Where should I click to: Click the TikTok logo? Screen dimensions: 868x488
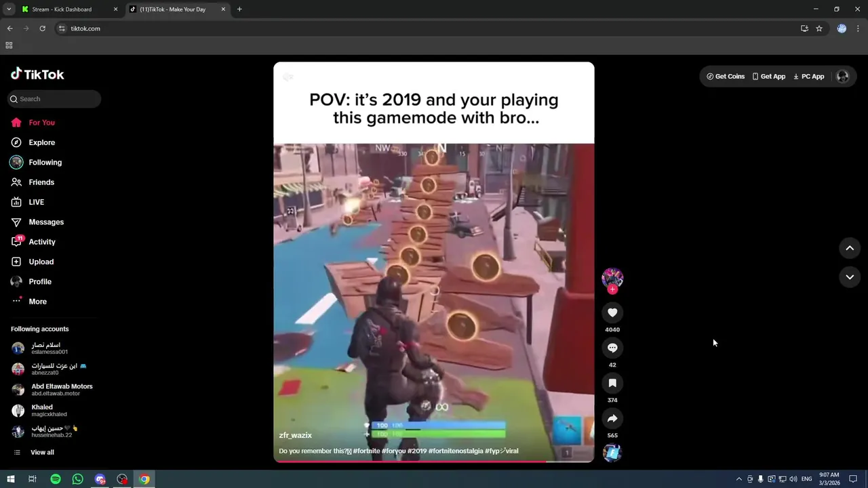point(37,74)
